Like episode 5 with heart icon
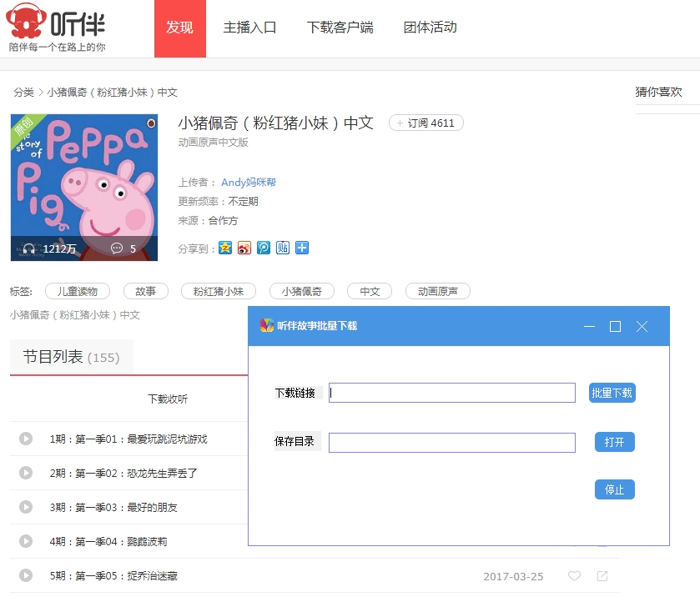This screenshot has height=597, width=700. point(574,576)
